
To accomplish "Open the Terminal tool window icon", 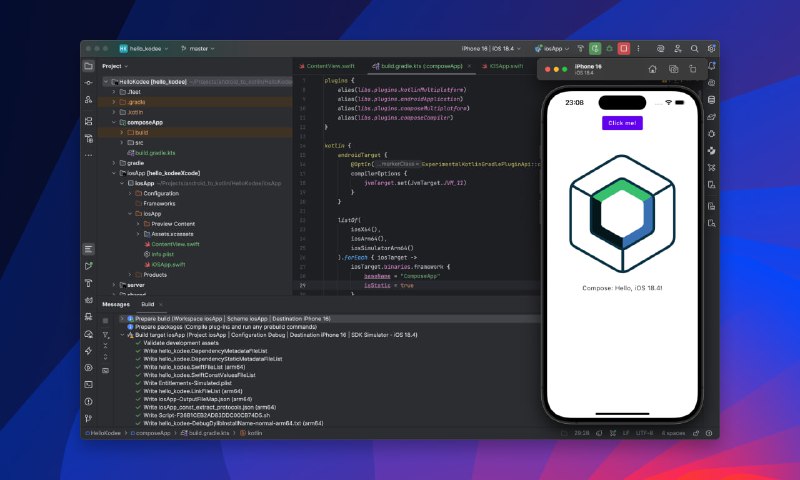I will [x=88, y=385].
